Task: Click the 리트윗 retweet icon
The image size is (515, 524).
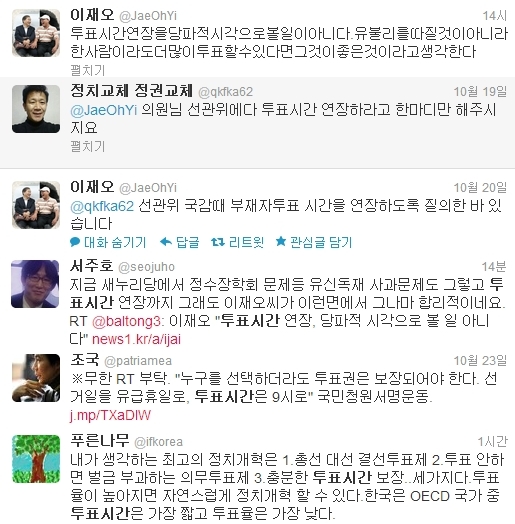Action: point(218,241)
